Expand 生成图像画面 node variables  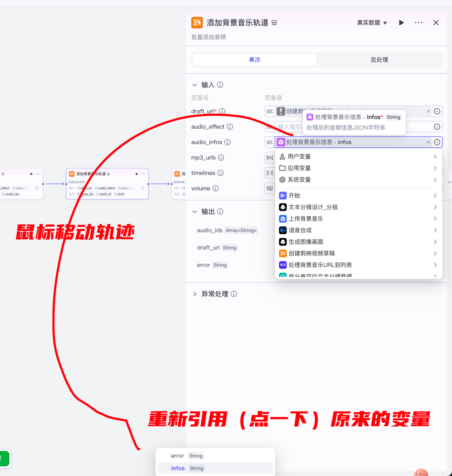(x=359, y=242)
